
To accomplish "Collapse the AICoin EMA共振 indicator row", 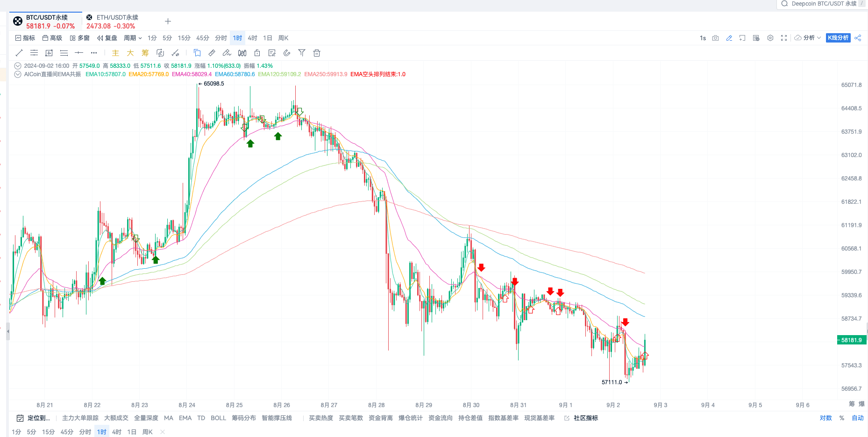I will click(x=18, y=74).
